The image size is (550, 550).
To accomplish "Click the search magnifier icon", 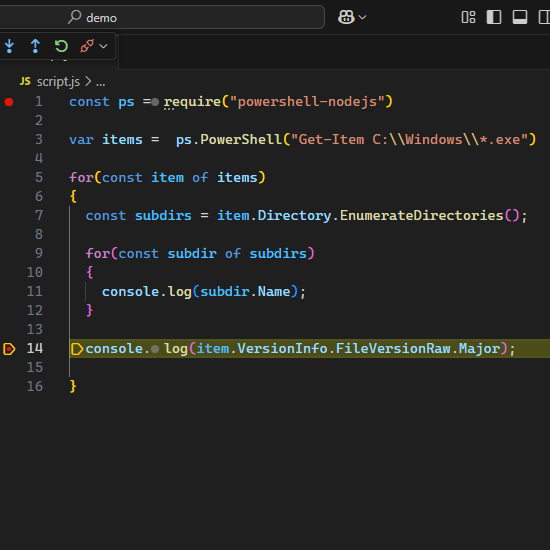I will coord(74,17).
